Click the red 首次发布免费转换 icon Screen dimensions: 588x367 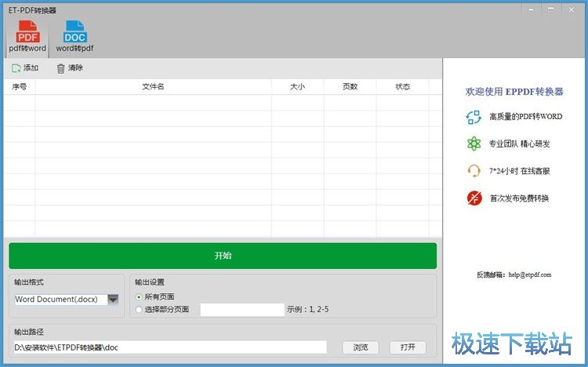point(474,198)
